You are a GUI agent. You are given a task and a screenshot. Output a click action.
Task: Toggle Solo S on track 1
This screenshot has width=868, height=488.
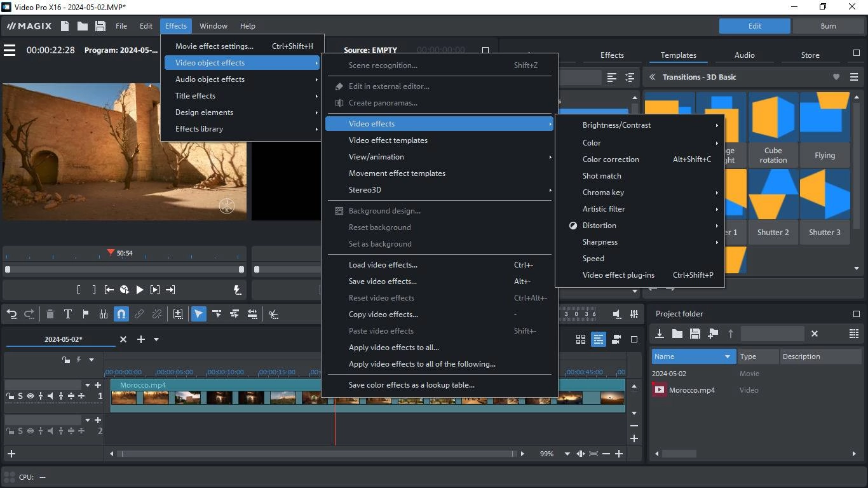click(20, 396)
